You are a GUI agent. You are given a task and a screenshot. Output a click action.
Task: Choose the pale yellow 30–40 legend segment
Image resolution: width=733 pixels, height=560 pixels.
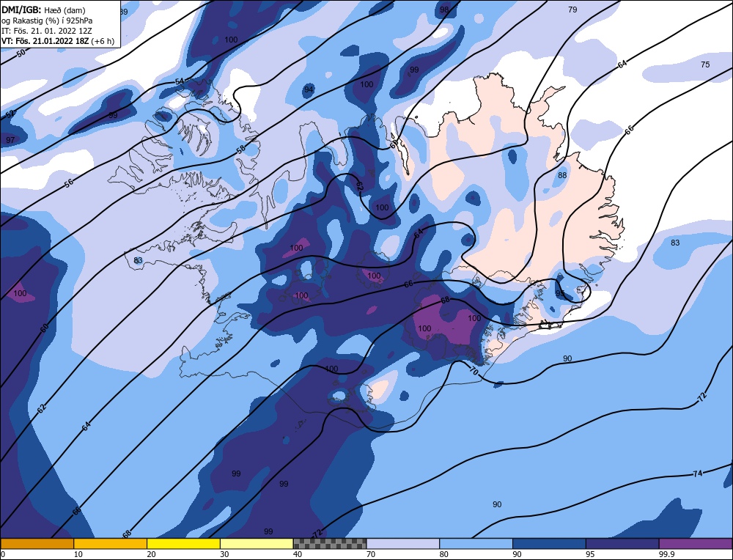(257, 543)
